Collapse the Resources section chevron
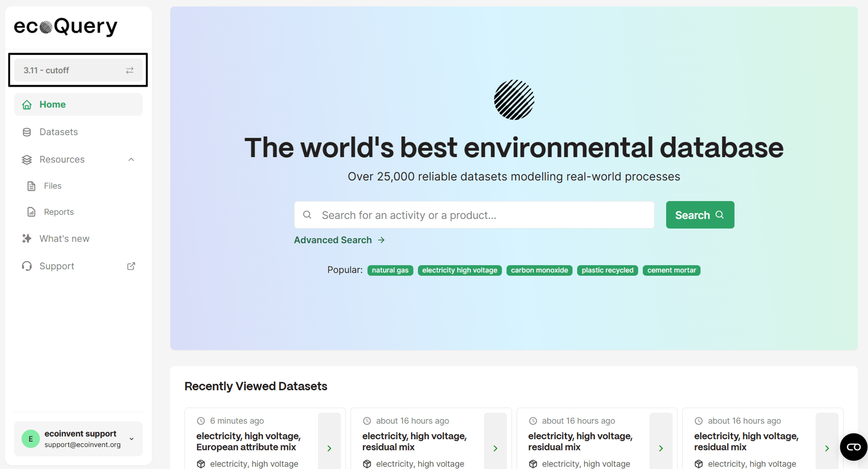868x469 pixels. tap(131, 159)
